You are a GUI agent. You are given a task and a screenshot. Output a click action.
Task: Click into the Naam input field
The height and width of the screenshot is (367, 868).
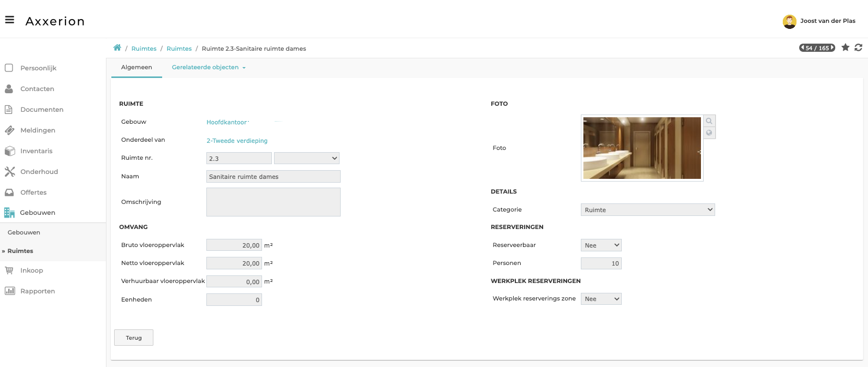pos(273,177)
